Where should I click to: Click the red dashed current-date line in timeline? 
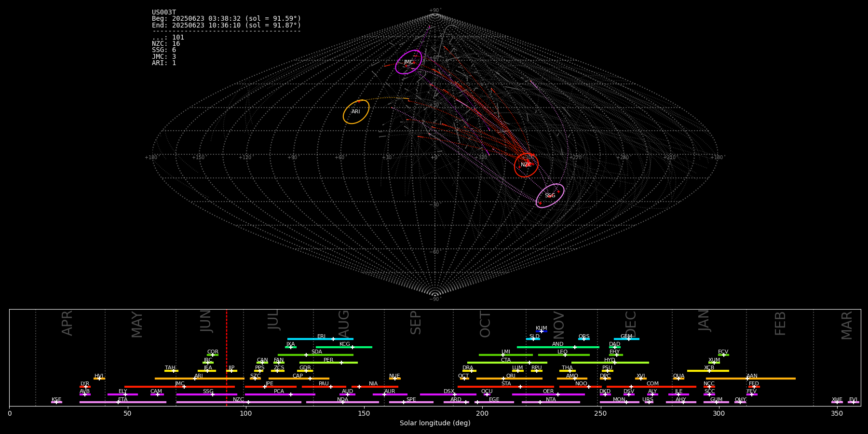(227, 357)
